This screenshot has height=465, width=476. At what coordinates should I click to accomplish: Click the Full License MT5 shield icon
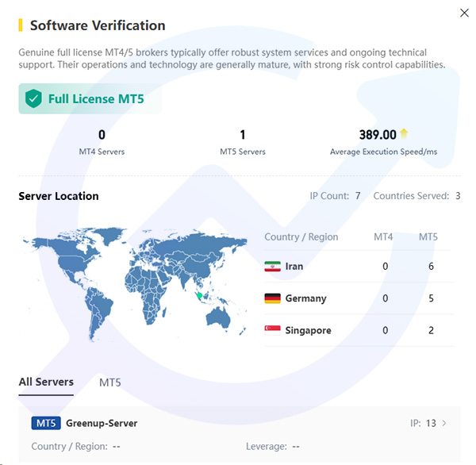click(x=33, y=98)
